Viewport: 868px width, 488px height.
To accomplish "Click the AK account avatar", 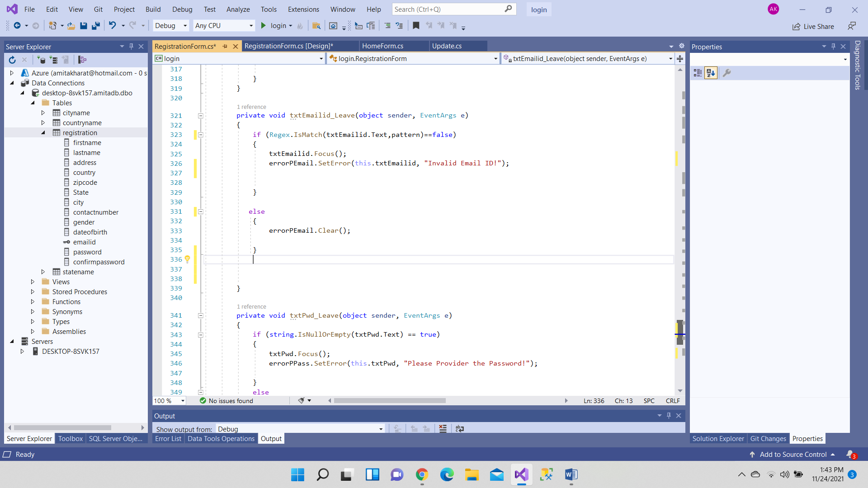I will [x=773, y=9].
